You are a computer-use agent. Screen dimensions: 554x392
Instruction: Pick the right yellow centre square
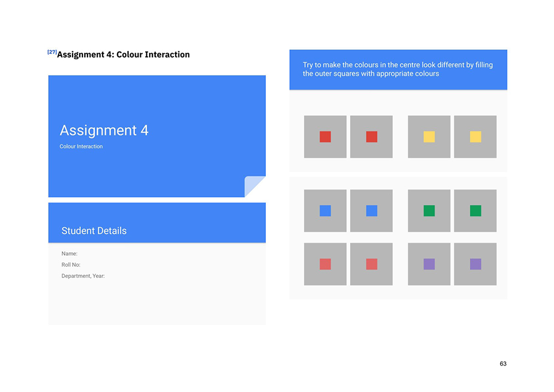pos(475,137)
